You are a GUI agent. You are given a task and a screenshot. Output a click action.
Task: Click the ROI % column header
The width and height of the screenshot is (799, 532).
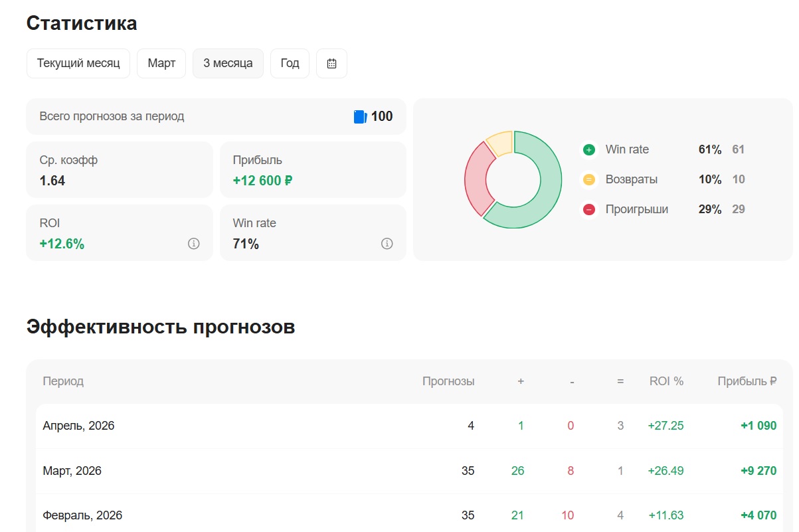pos(666,381)
